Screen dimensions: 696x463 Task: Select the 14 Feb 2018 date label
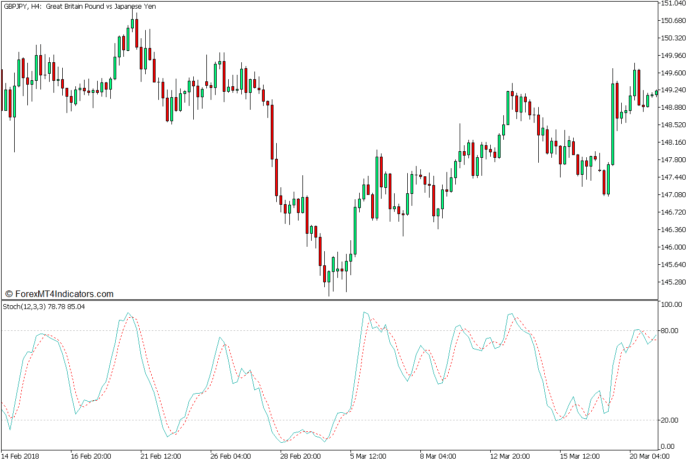pyautogui.click(x=22, y=455)
